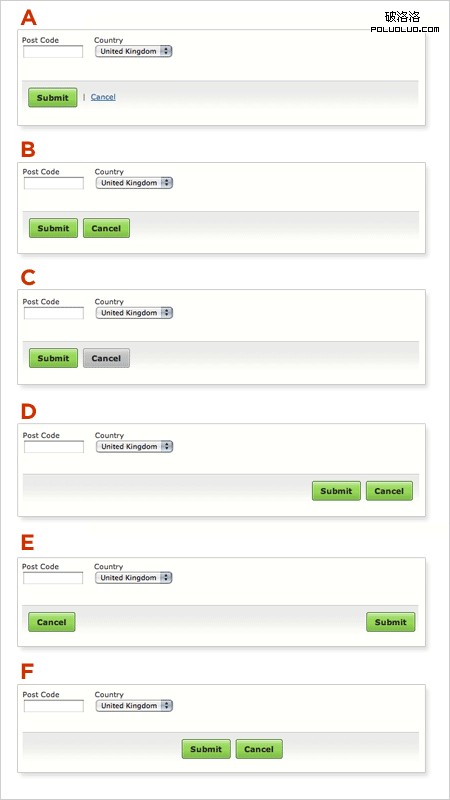The width and height of the screenshot is (450, 800).
Task: Open the Country dropdown in form A
Action: pos(134,51)
